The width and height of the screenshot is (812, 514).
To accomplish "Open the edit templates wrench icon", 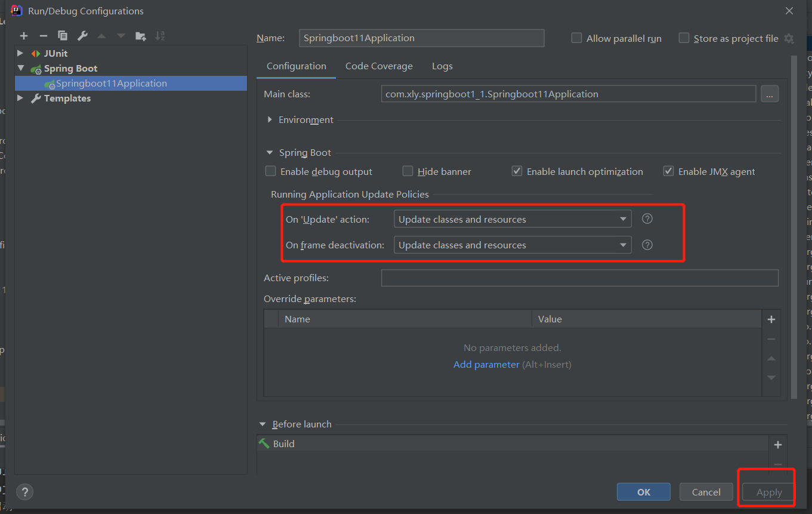I will click(x=81, y=35).
